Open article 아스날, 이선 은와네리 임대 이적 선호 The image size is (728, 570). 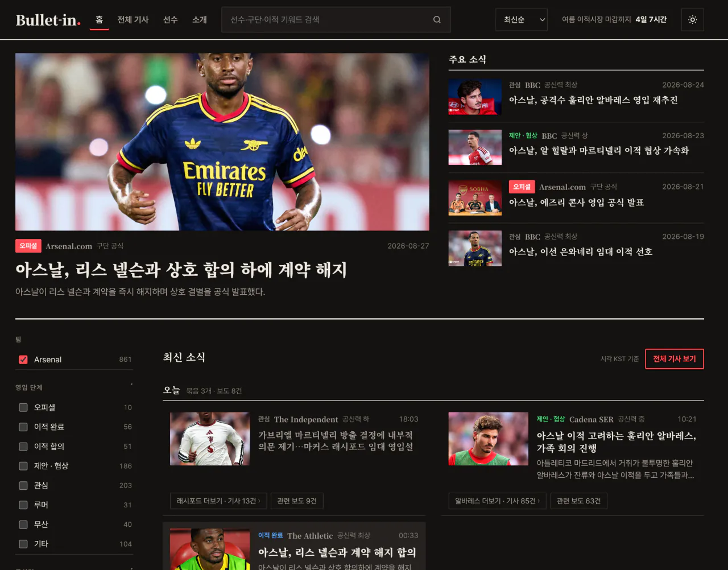point(581,252)
